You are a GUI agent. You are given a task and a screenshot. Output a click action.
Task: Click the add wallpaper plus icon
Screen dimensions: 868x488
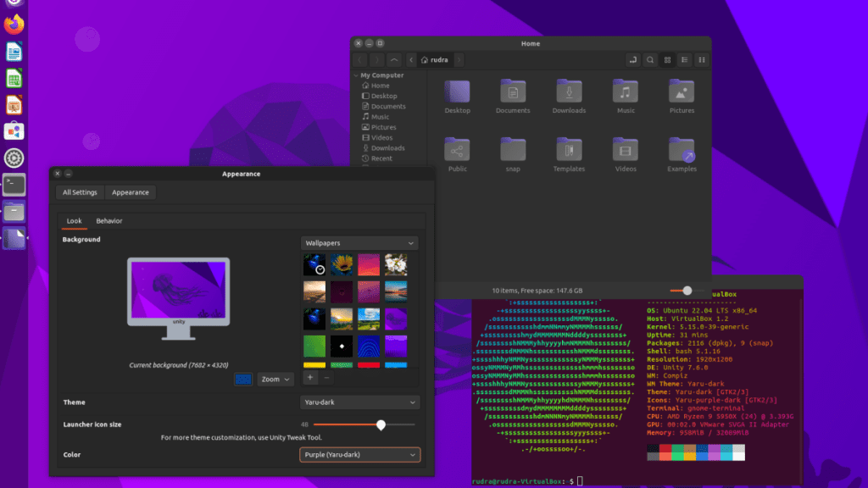tap(310, 377)
